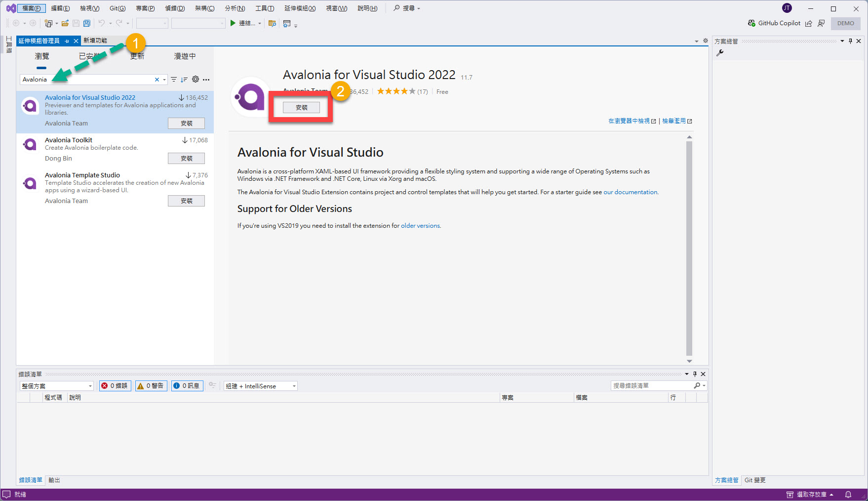Expand the attach debug target dropdown arrow
The image size is (868, 501).
tap(260, 23)
